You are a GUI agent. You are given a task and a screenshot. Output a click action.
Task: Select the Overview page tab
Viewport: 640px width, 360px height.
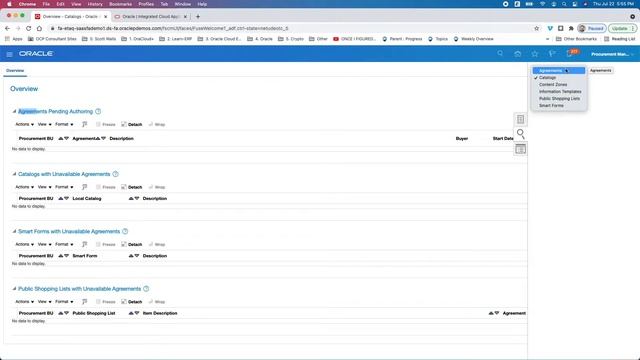(15, 71)
